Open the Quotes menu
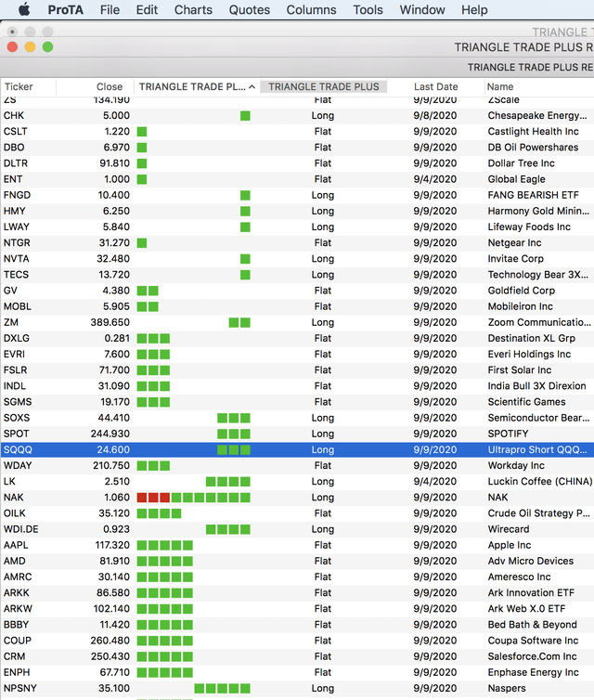Screen dimensions: 594x700 (250, 10)
